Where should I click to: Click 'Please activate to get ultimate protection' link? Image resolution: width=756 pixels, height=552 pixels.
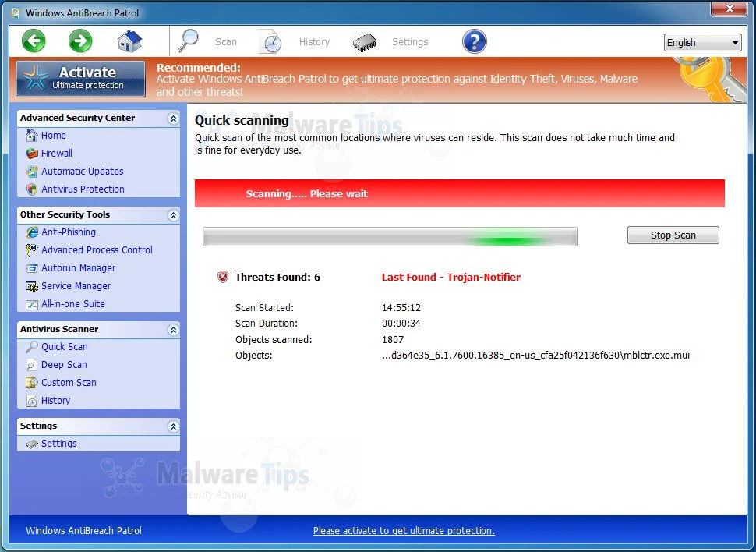tap(404, 530)
